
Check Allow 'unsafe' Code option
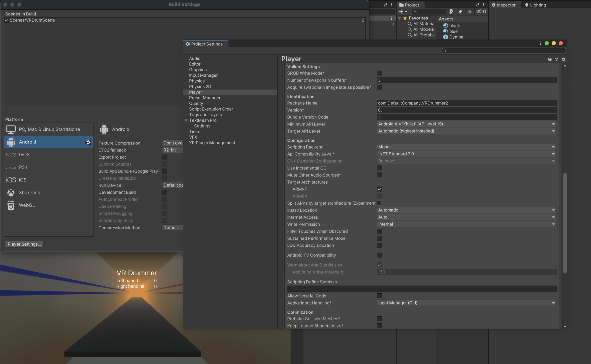(x=379, y=296)
